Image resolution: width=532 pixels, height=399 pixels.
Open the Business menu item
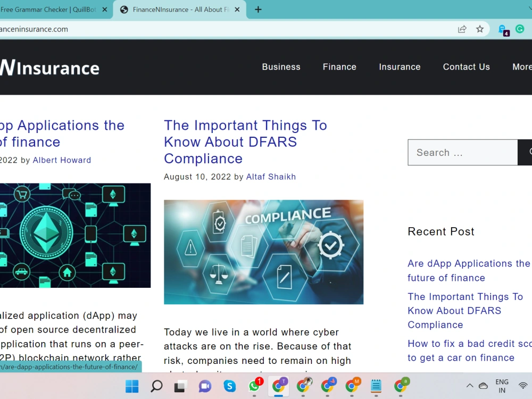[x=281, y=67]
